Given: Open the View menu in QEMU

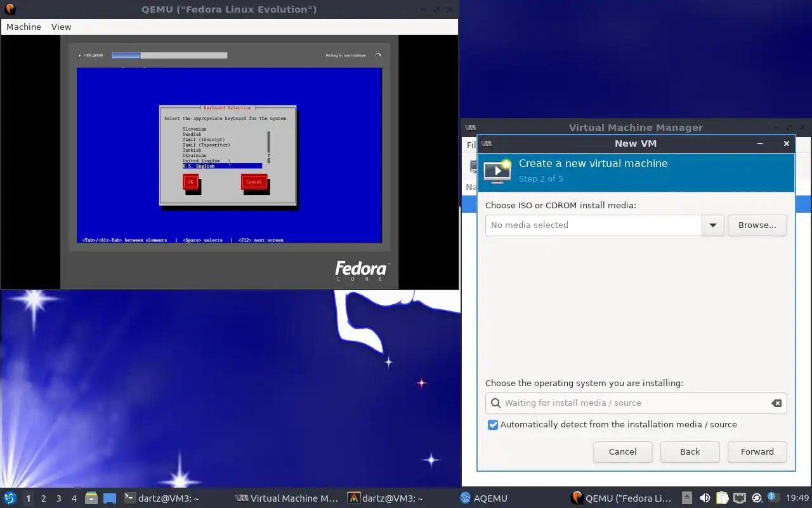Looking at the screenshot, I should tap(61, 27).
